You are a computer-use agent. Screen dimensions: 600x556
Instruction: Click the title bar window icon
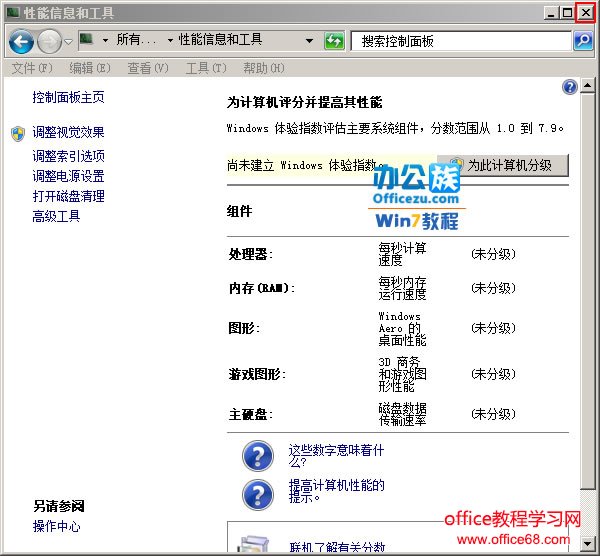13,13
